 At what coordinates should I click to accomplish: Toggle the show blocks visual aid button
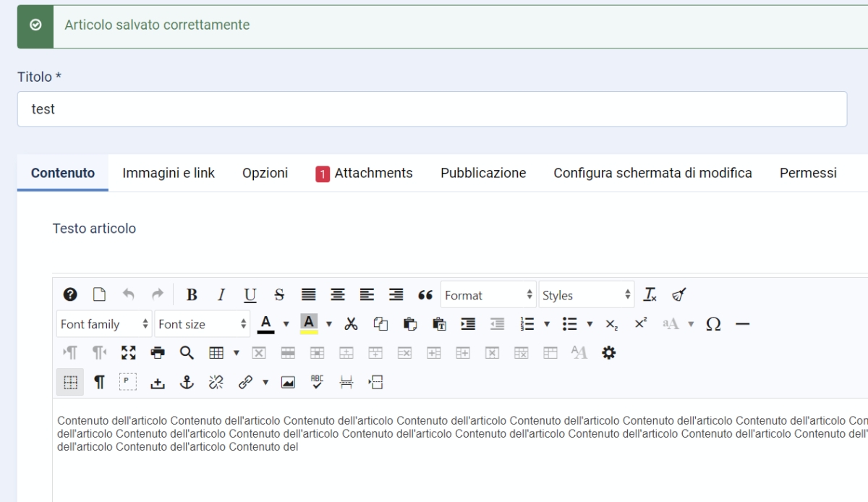coord(70,383)
